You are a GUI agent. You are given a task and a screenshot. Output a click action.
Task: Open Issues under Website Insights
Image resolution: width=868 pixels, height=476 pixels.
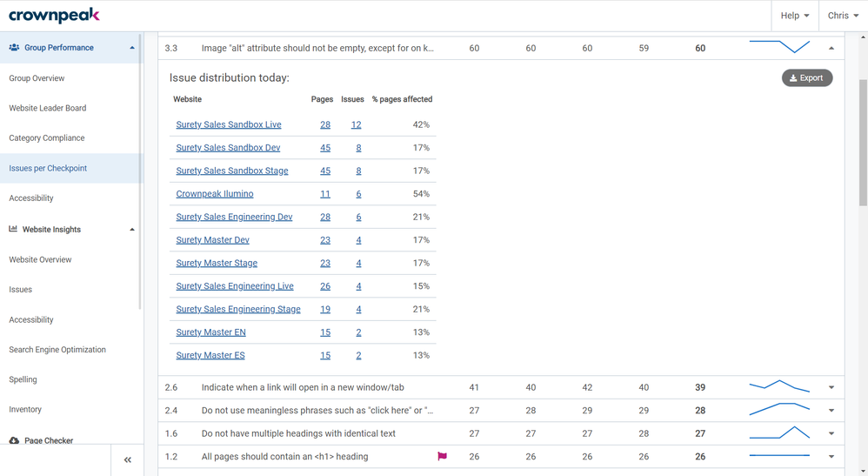[x=21, y=289]
